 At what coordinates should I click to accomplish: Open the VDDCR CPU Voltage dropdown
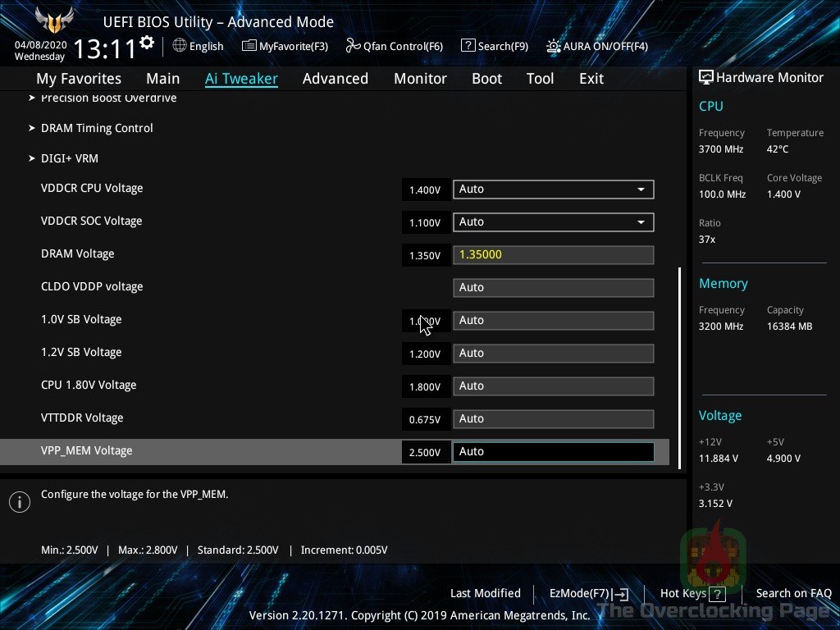(641, 189)
